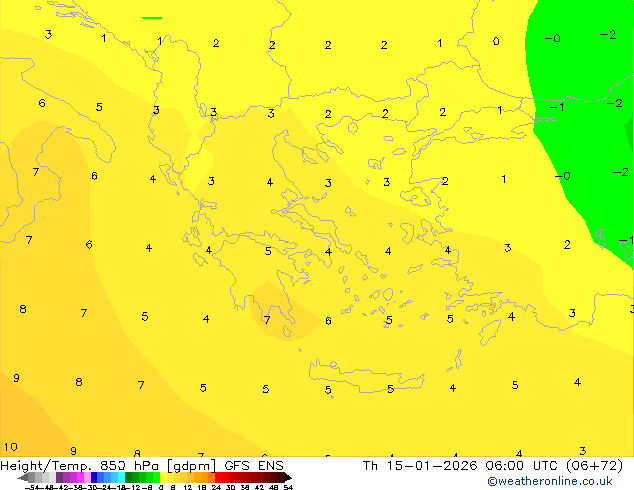This screenshot has height=490, width=634.
Task: Click the 54 label at the legend's right end
Action: point(288,487)
